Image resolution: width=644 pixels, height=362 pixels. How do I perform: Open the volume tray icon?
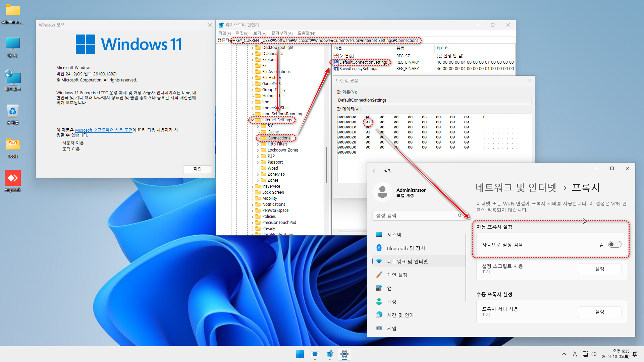coord(594,354)
